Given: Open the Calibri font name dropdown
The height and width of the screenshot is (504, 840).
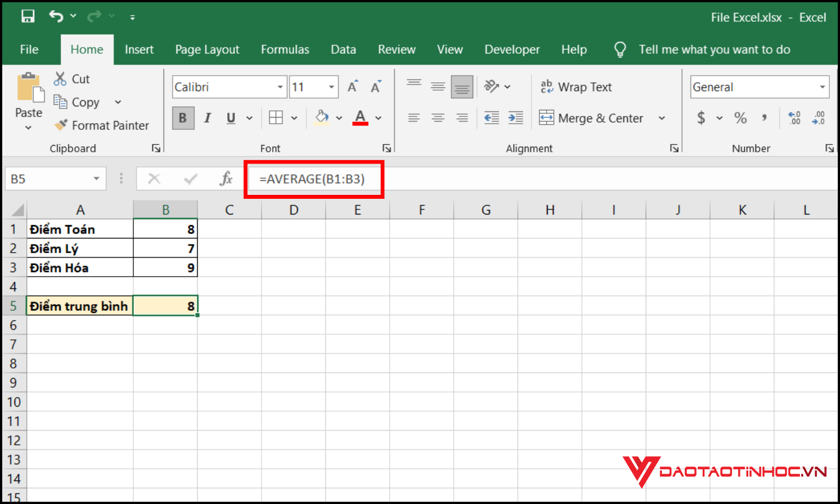Looking at the screenshot, I should tap(280, 87).
